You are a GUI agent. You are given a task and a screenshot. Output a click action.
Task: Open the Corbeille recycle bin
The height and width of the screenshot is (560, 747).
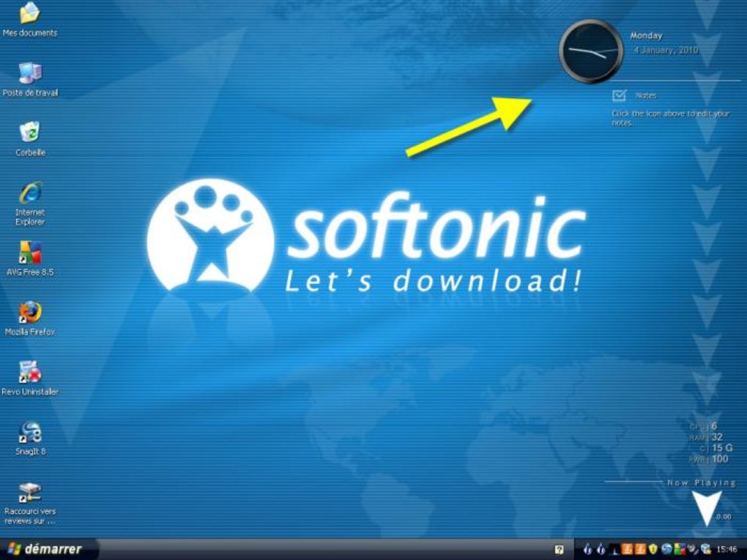click(x=30, y=132)
